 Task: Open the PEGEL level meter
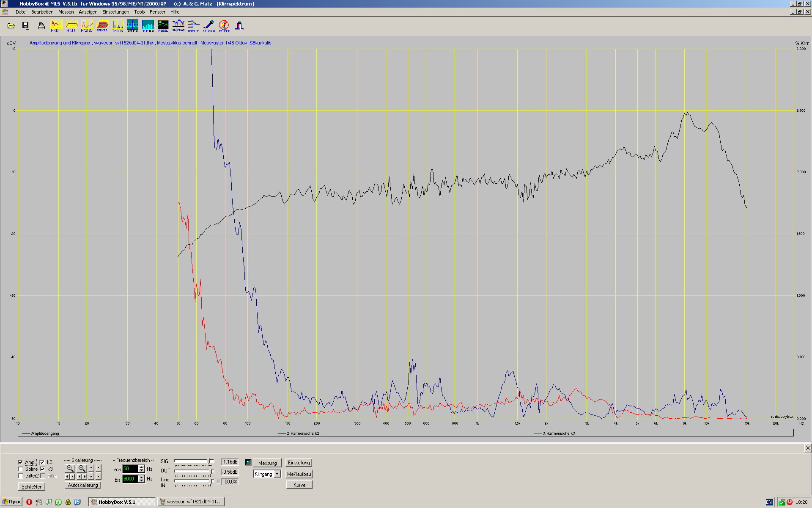tap(163, 25)
